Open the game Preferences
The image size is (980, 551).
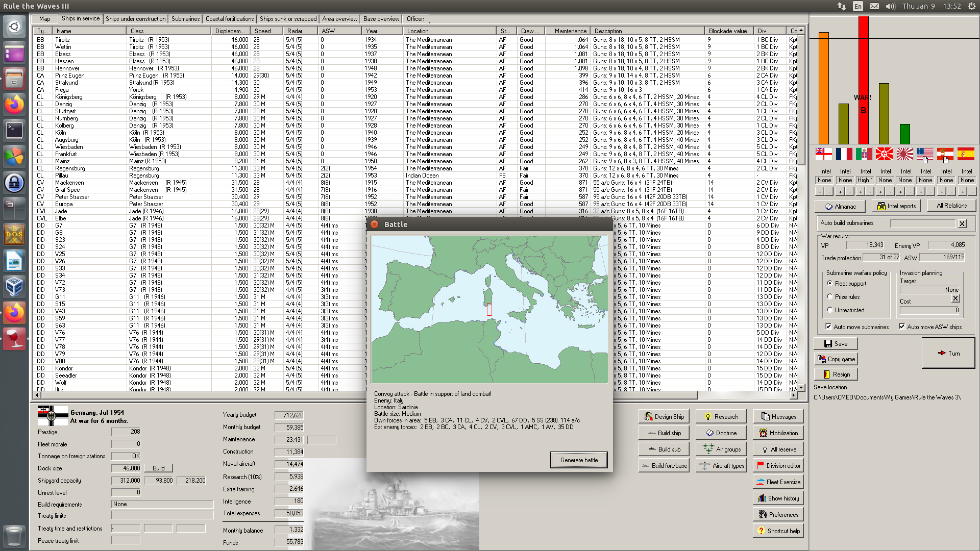click(x=778, y=514)
